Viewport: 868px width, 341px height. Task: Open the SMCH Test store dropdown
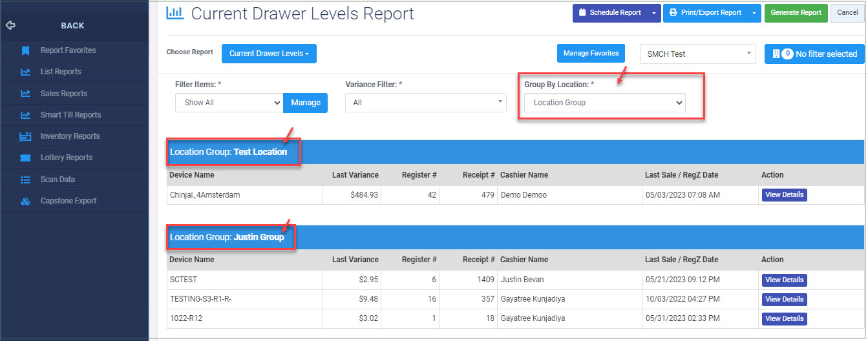pos(697,54)
